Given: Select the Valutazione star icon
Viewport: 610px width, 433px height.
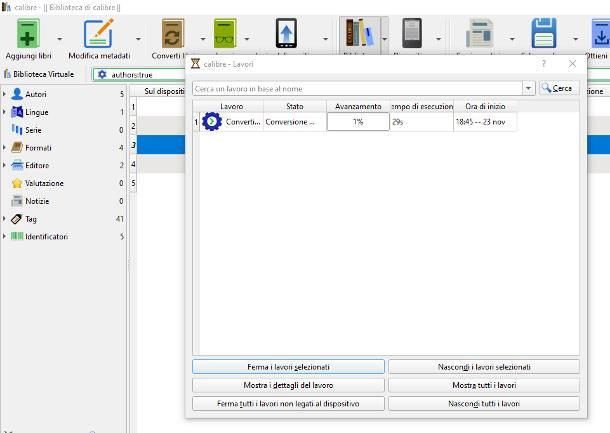Looking at the screenshot, I should point(17,183).
